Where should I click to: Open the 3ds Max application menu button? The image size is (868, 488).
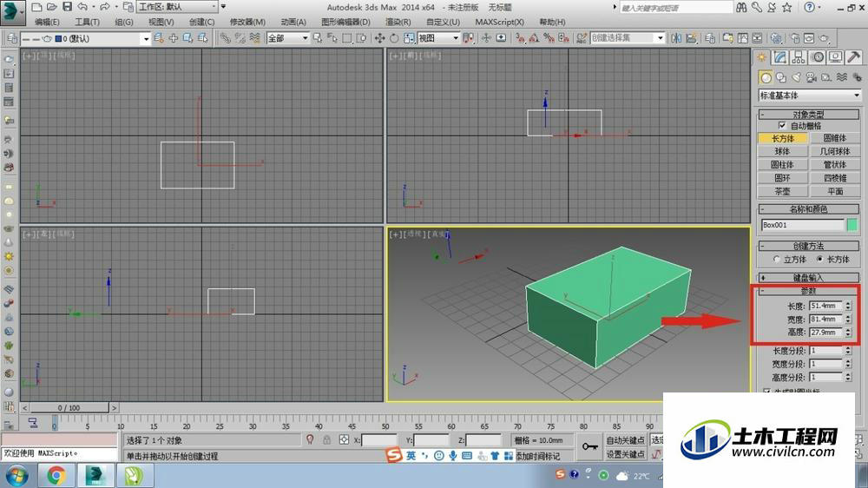[13, 11]
